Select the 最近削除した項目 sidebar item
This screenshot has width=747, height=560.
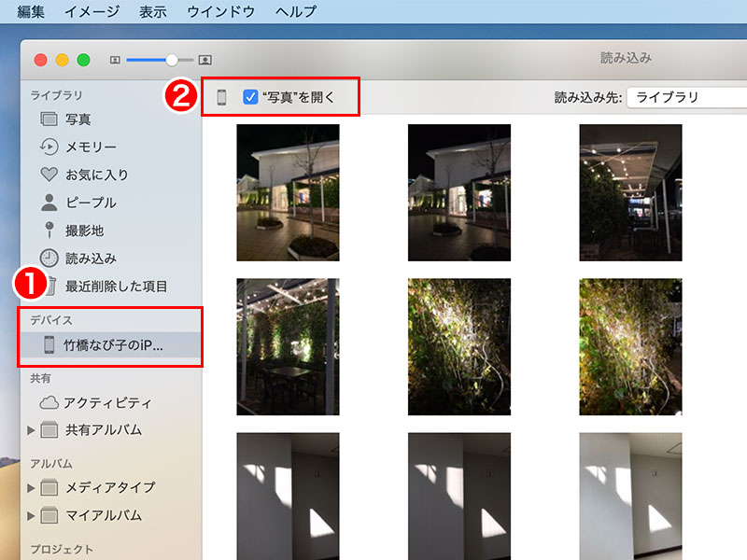point(111,287)
